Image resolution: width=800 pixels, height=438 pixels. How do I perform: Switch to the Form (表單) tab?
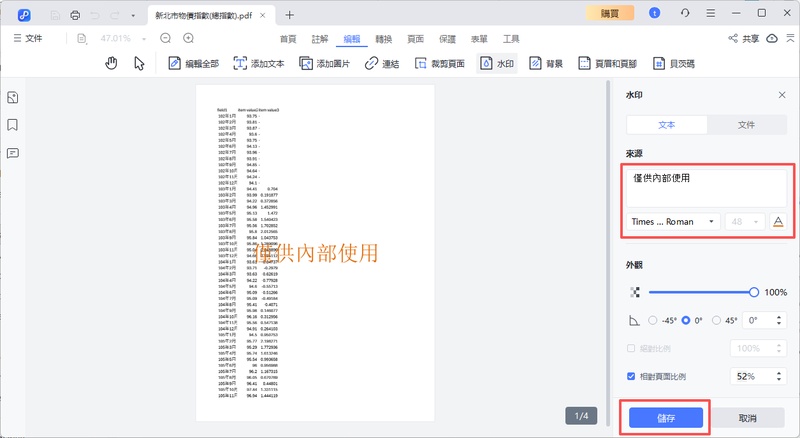pos(479,39)
